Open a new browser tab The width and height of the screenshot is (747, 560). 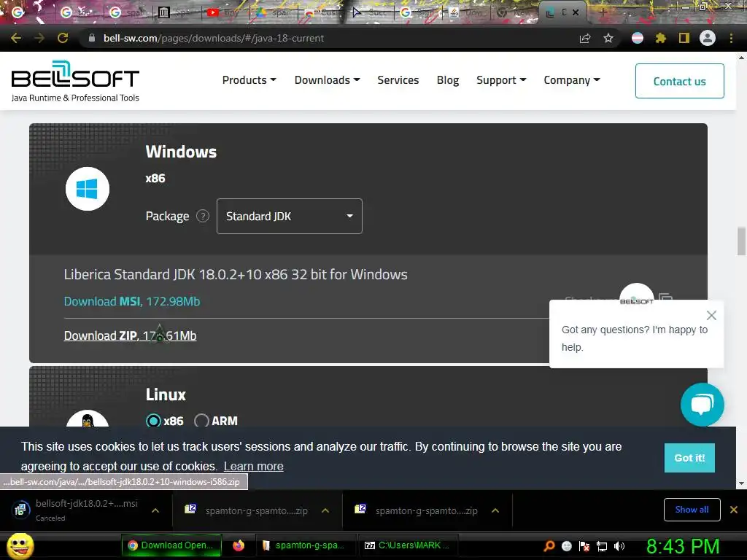coord(603,12)
